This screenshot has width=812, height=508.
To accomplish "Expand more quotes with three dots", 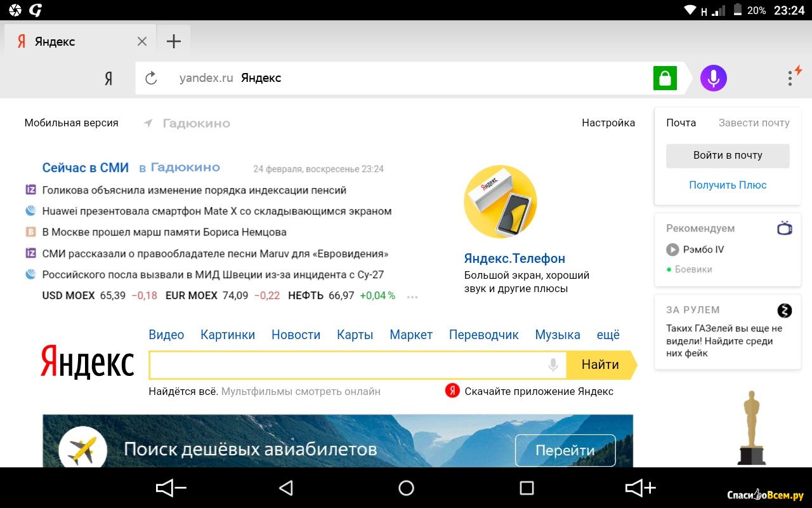I will click(412, 297).
